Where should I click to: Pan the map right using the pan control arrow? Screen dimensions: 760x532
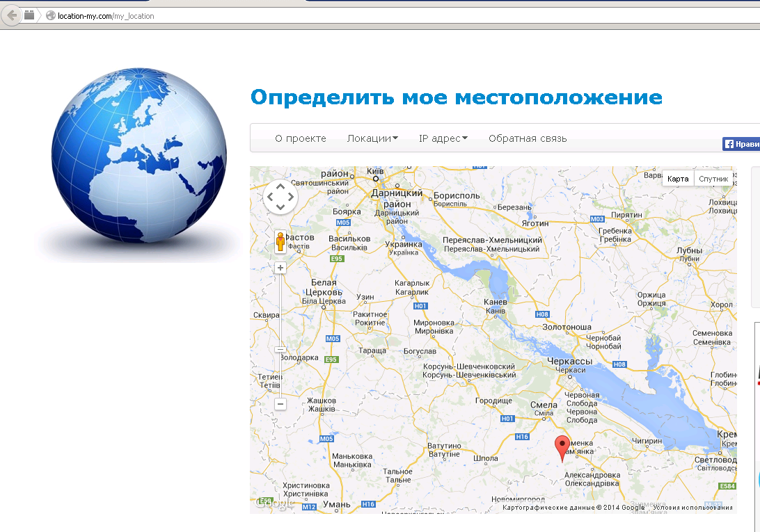(290, 197)
